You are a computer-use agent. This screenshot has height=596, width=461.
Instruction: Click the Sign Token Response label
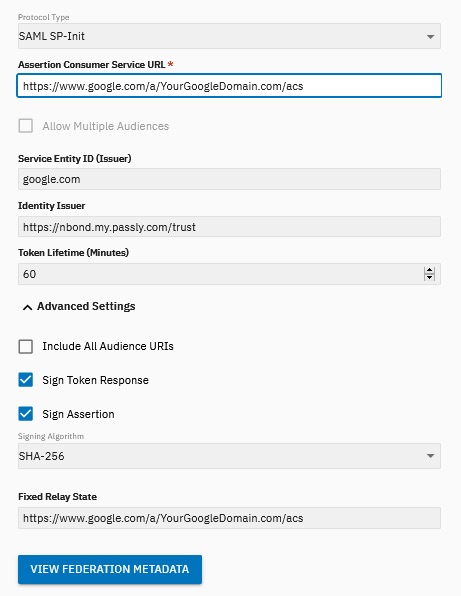(95, 380)
